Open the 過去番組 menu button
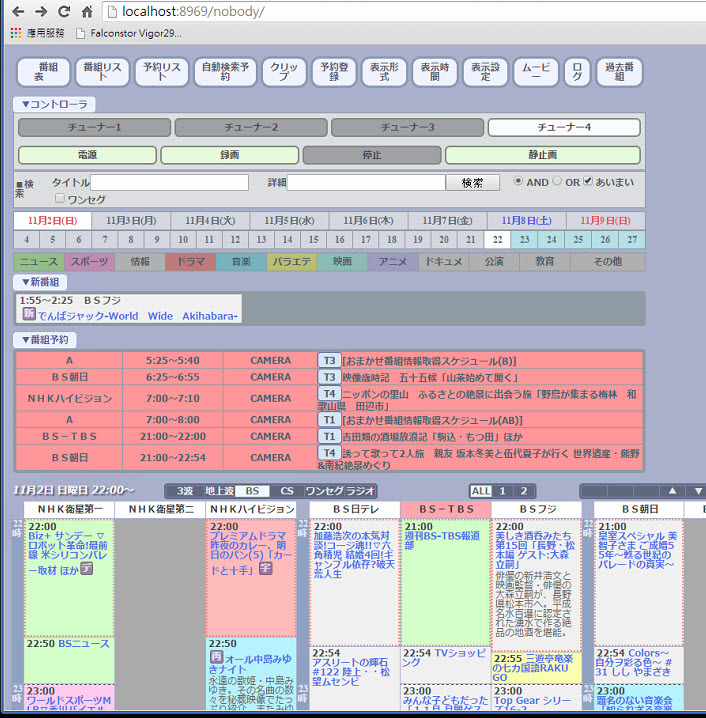 click(619, 72)
